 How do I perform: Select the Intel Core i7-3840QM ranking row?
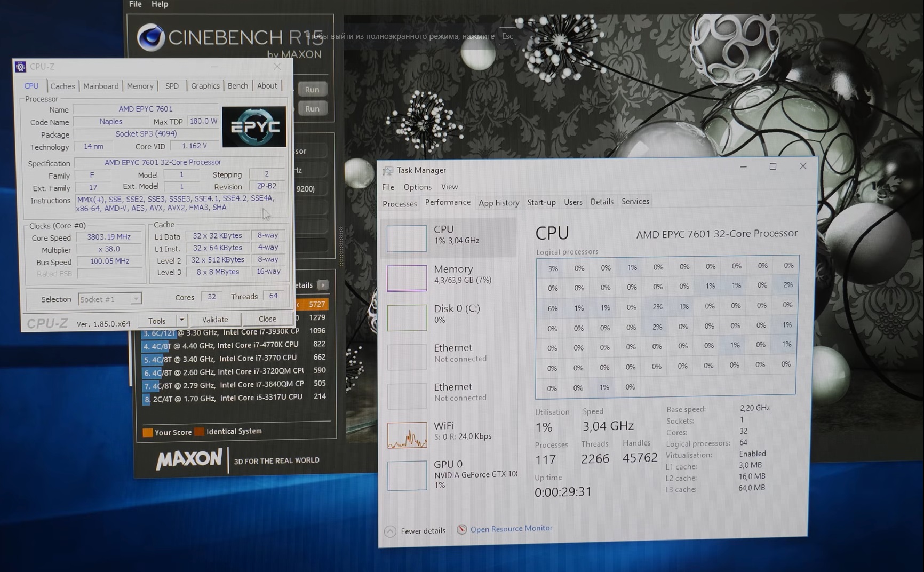[x=234, y=385]
